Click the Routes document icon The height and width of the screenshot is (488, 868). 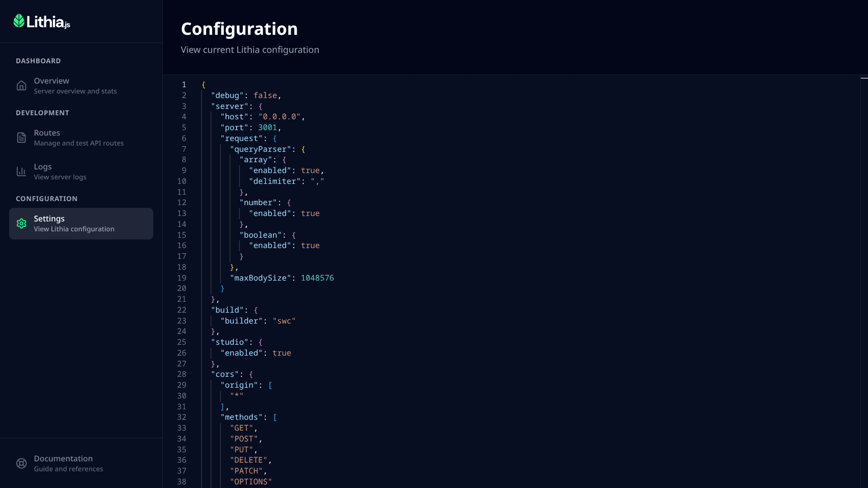click(21, 138)
